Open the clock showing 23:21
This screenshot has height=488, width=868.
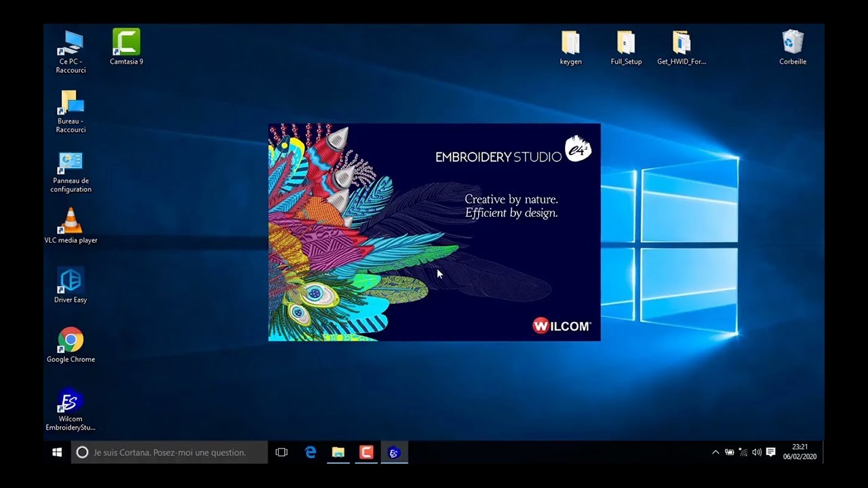tap(800, 452)
